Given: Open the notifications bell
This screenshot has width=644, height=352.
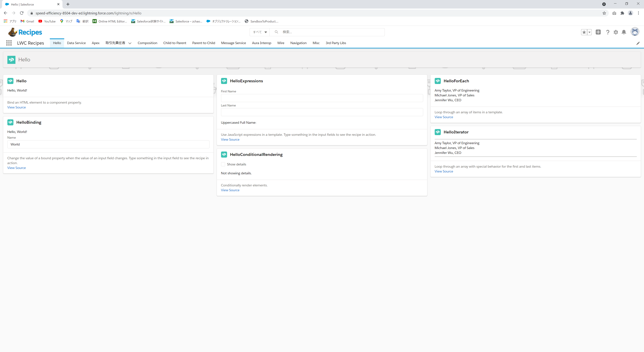Looking at the screenshot, I should (624, 32).
